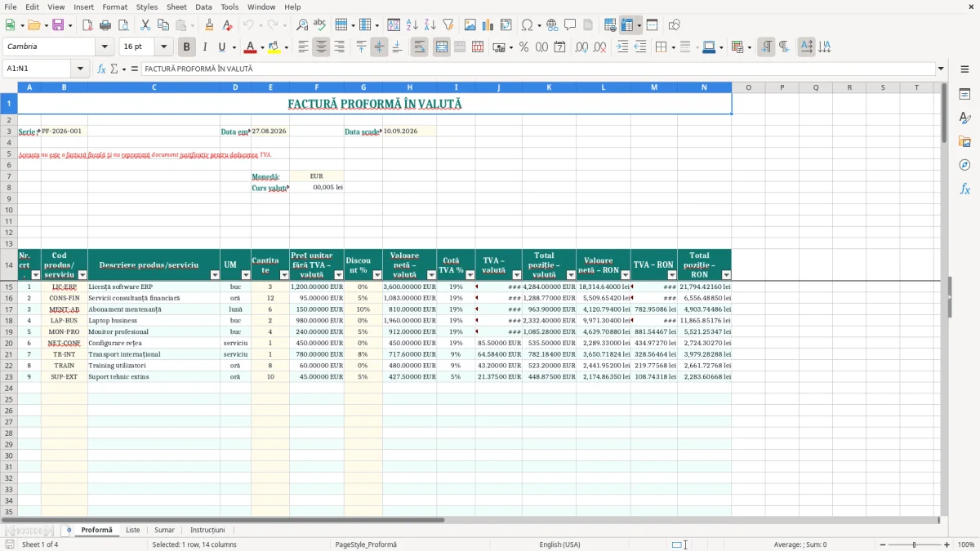Screen dimensions: 980x551
Task: Open the Data menu
Action: tap(203, 7)
